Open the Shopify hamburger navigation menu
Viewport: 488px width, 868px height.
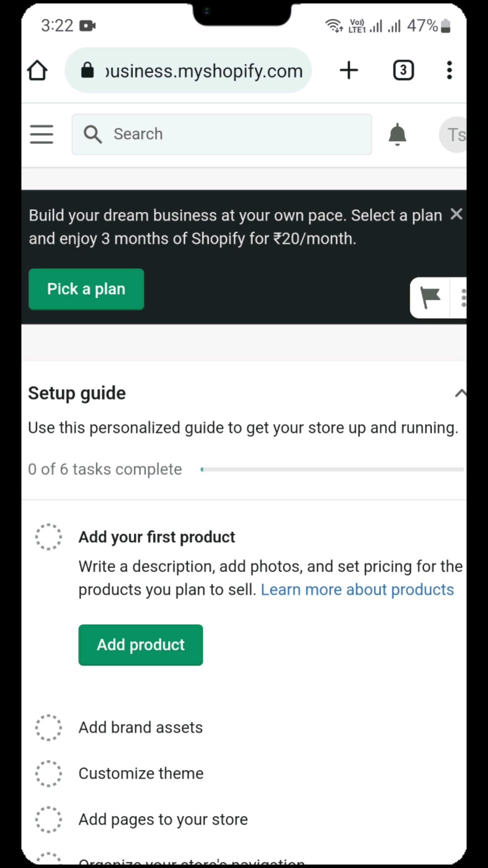point(42,134)
